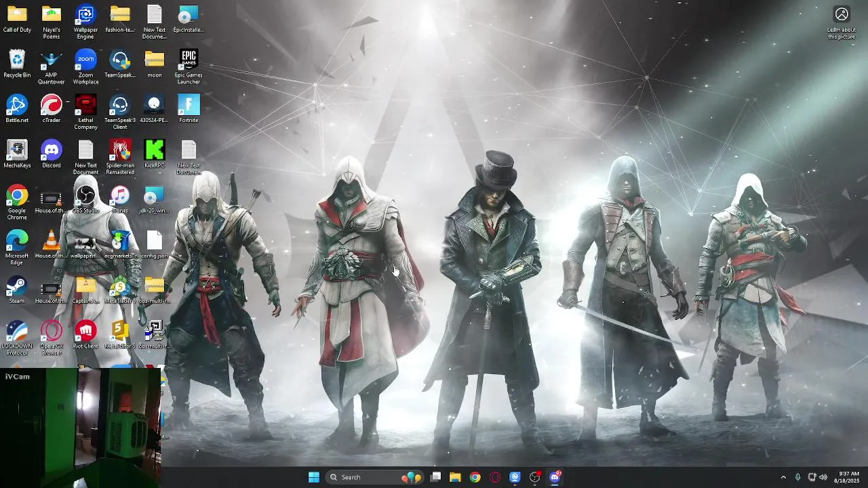The height and width of the screenshot is (488, 868).
Task: Open the fashion-te zipped folder
Action: click(120, 19)
